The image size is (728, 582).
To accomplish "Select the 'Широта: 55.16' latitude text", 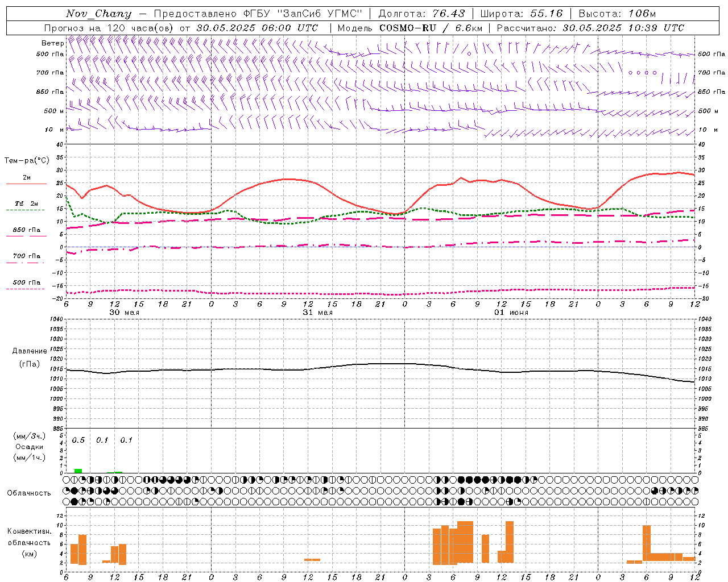I will (x=522, y=14).
